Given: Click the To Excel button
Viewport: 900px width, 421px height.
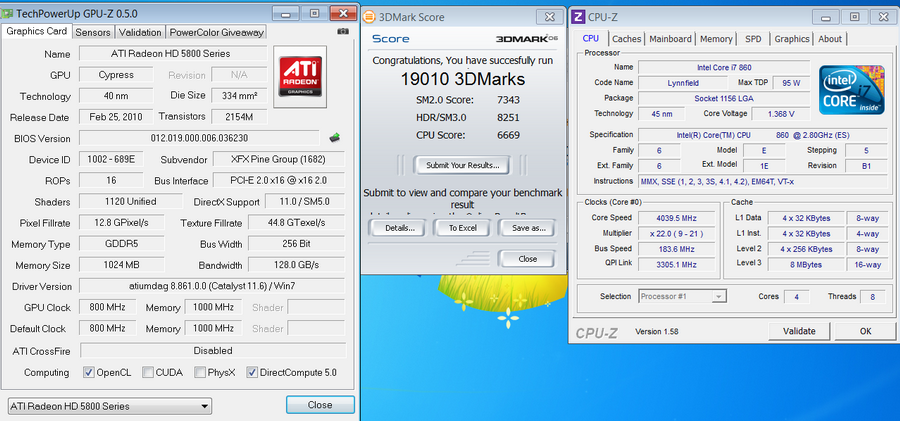Looking at the screenshot, I should [463, 228].
